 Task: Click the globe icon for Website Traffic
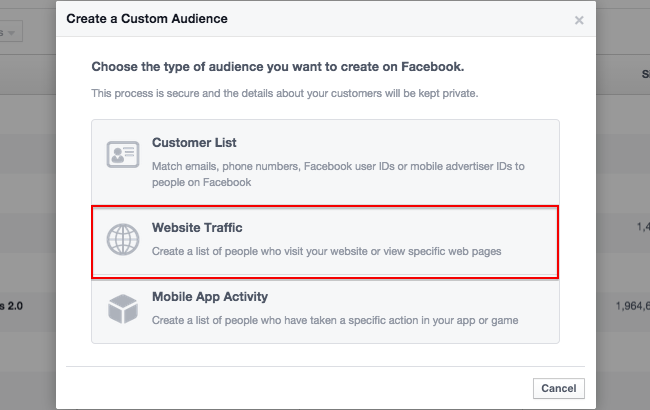tap(123, 240)
